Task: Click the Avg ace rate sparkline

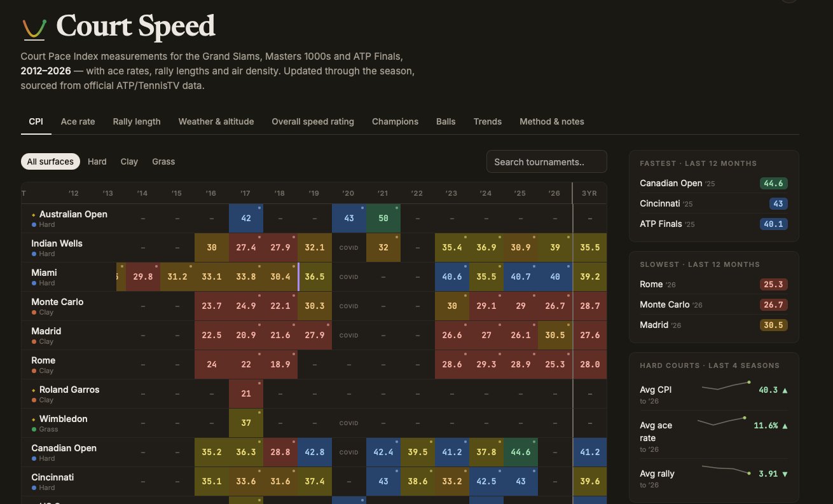Action: tap(722, 421)
